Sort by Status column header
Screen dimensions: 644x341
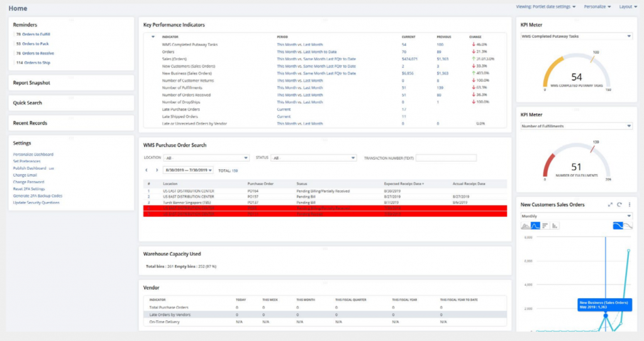pyautogui.click(x=302, y=184)
